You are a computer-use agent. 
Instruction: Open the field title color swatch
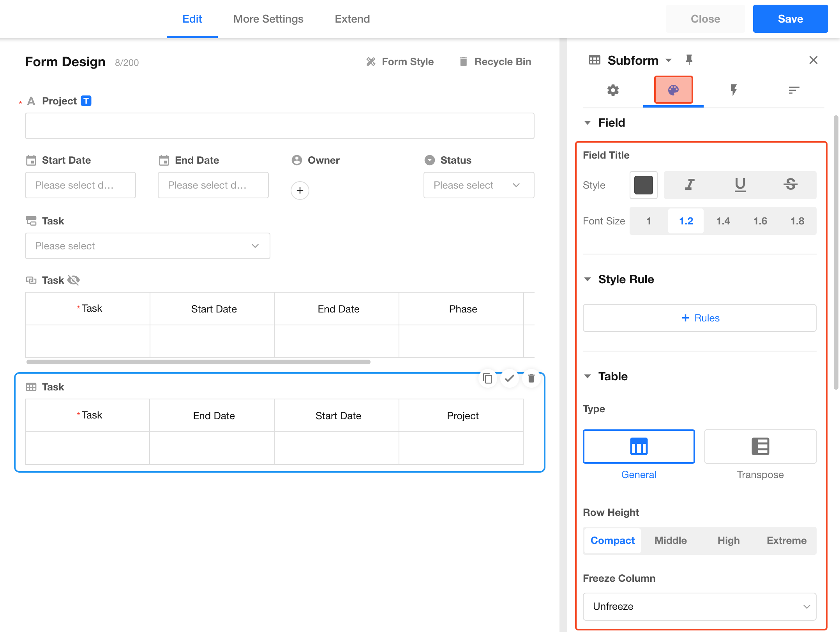pos(643,185)
